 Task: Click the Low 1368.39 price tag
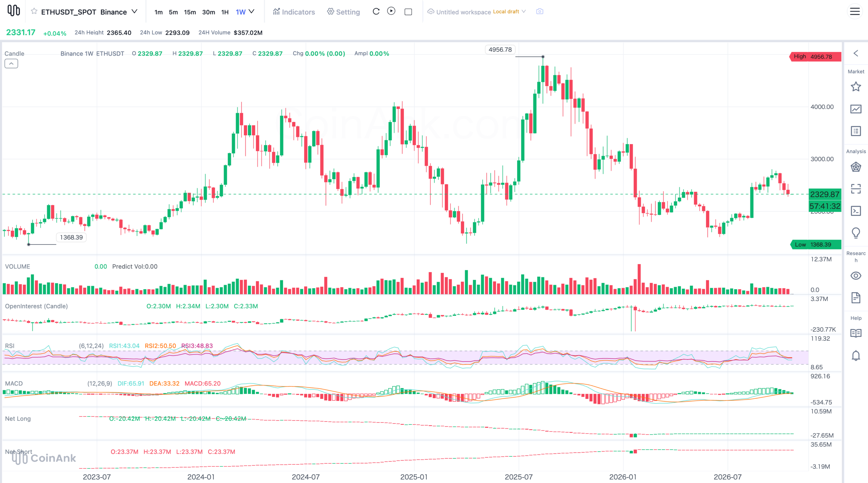coord(816,244)
